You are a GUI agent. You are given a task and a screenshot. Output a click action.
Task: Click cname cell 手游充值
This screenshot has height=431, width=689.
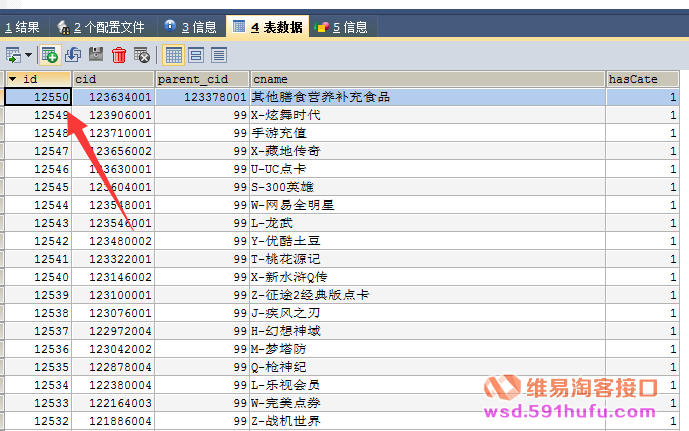pos(428,133)
